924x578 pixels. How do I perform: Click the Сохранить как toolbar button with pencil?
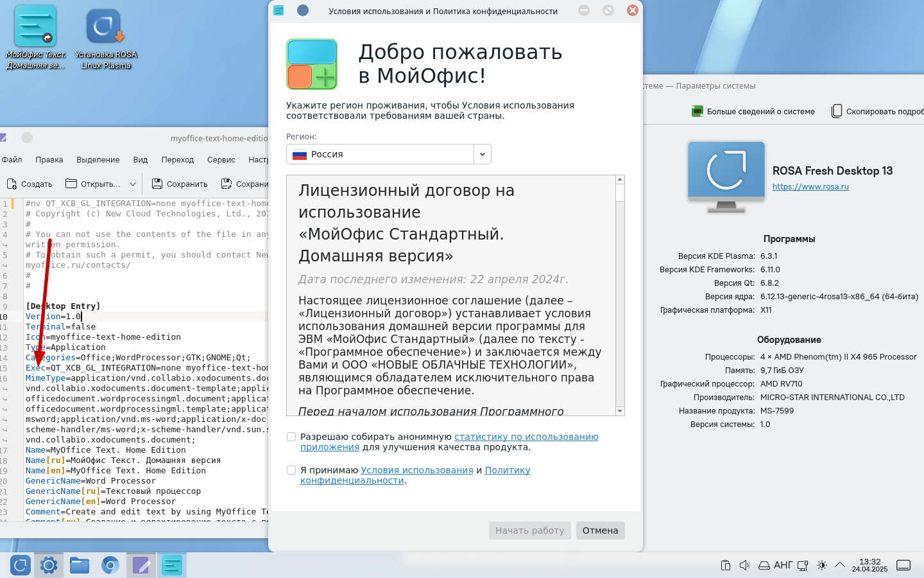click(244, 184)
